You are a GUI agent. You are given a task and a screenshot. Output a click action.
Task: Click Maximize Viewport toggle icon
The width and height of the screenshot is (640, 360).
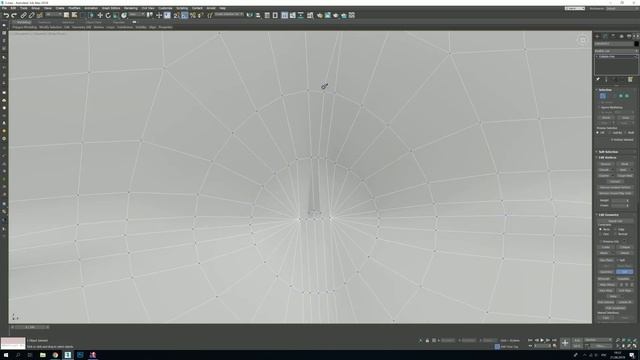pos(635,346)
